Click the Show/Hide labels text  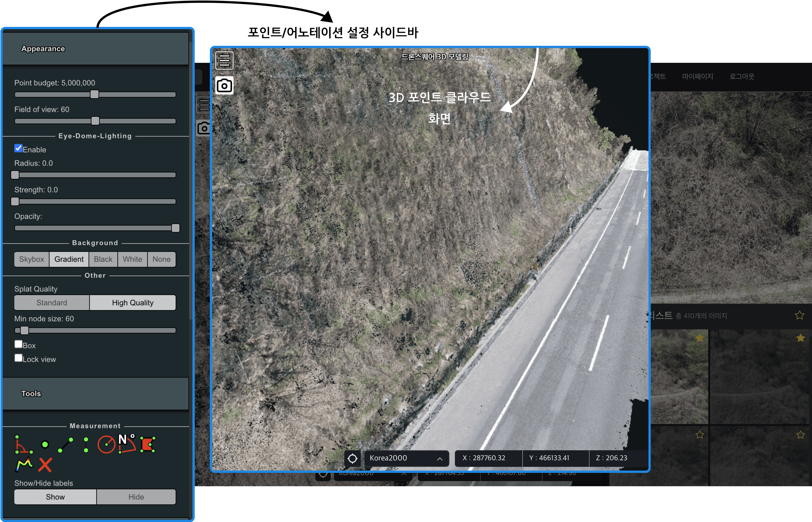[x=43, y=483]
